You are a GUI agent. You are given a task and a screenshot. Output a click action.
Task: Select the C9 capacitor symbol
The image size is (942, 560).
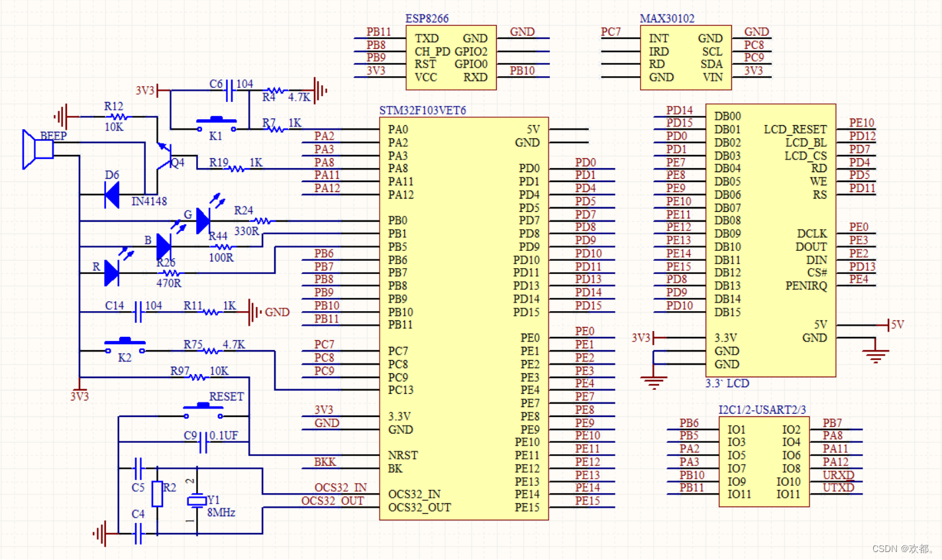tap(203, 442)
